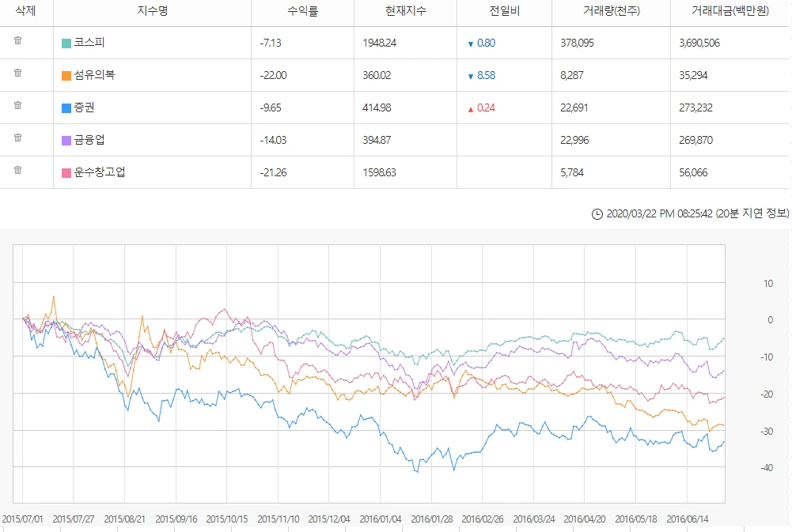Click the return value -7.13

coord(271,43)
